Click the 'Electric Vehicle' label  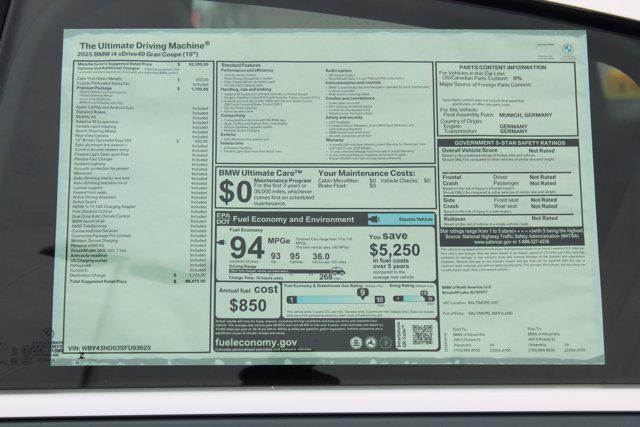point(416,219)
